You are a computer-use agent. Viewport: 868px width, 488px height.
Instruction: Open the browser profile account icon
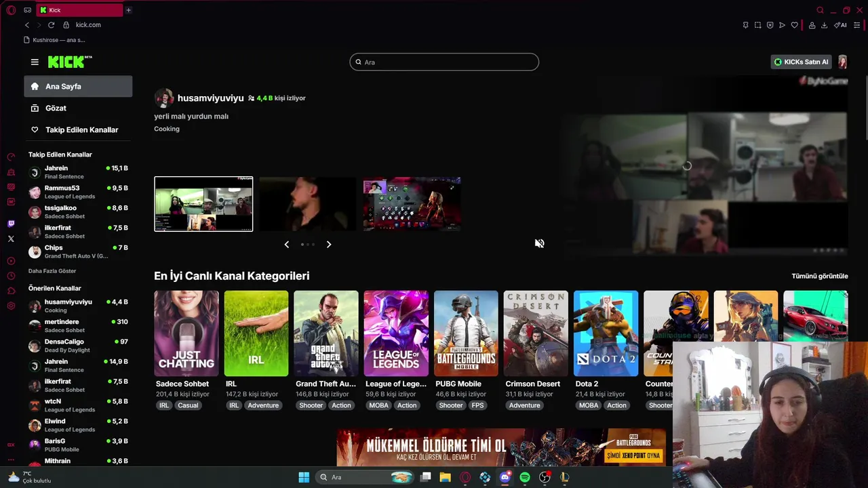812,25
